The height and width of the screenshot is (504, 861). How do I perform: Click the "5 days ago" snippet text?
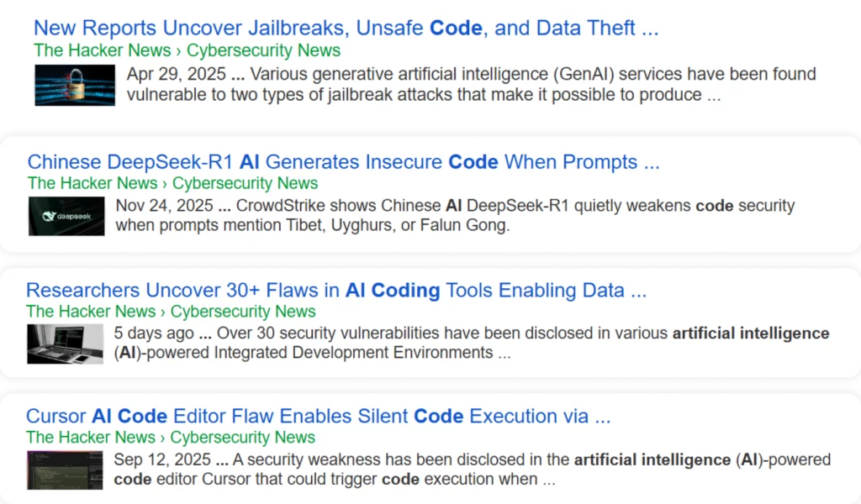tap(471, 343)
